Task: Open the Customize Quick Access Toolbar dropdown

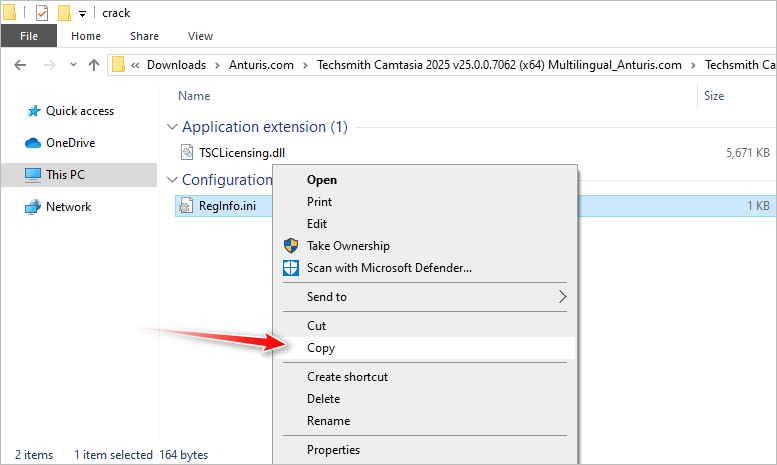Action: [81, 13]
